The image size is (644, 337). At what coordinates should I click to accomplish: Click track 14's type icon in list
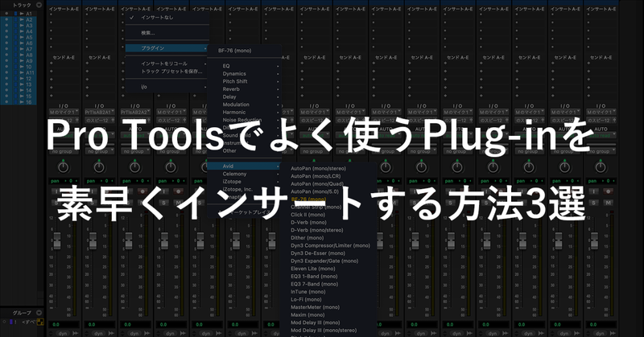[x=22, y=90]
